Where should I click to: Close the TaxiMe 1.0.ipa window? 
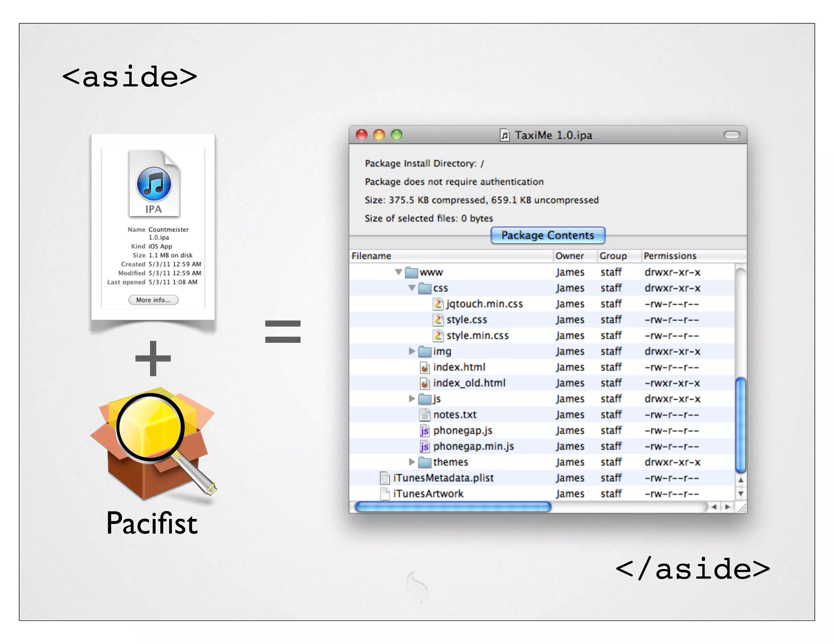(x=362, y=135)
